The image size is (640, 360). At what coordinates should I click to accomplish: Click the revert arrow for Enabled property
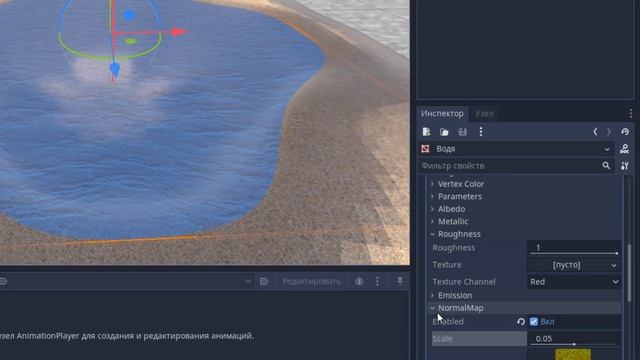(x=520, y=322)
